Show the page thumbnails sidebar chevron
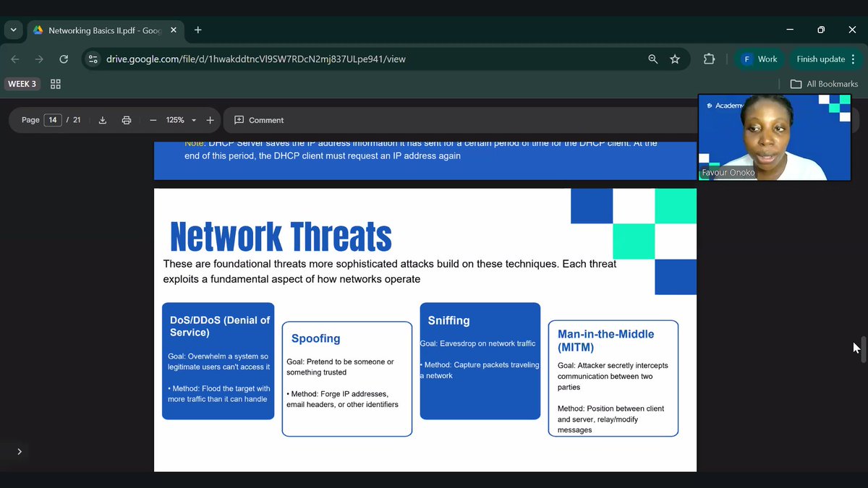868x488 pixels. 17,451
